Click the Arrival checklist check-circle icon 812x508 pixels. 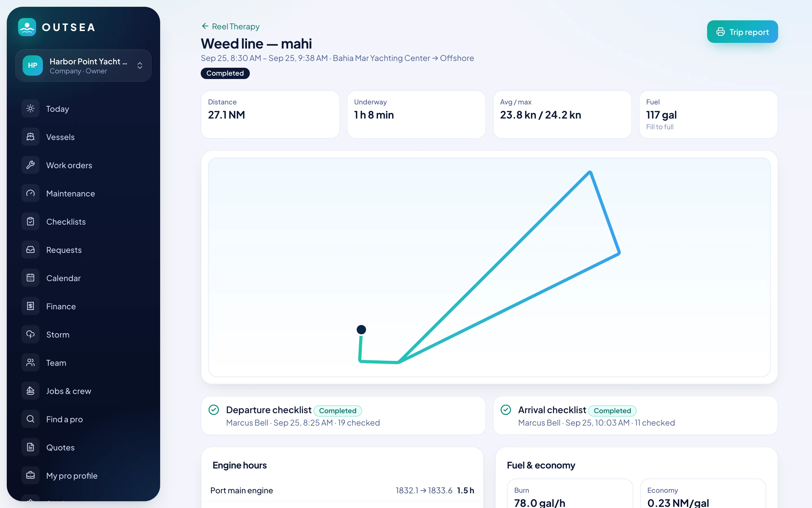coord(506,410)
